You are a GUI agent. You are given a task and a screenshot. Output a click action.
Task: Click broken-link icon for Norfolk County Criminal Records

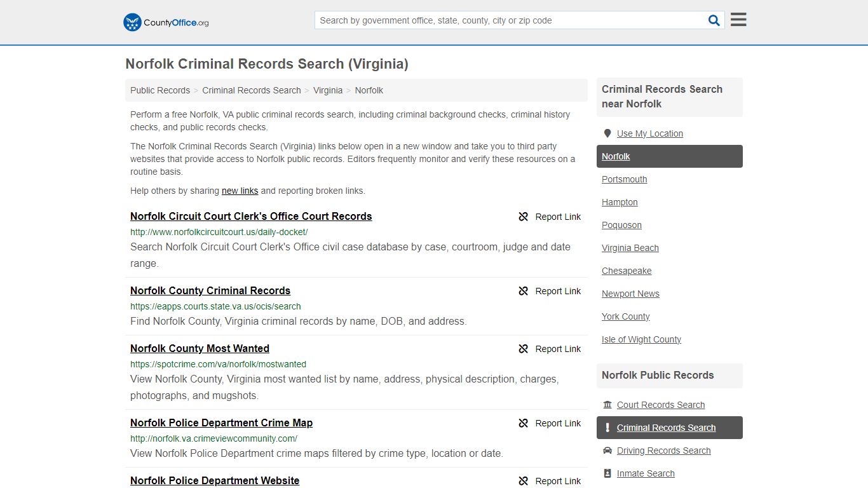[524, 291]
